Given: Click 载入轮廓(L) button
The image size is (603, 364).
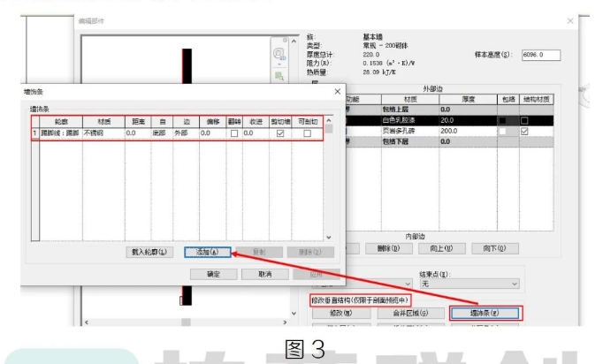Looking at the screenshot, I should click(149, 252).
